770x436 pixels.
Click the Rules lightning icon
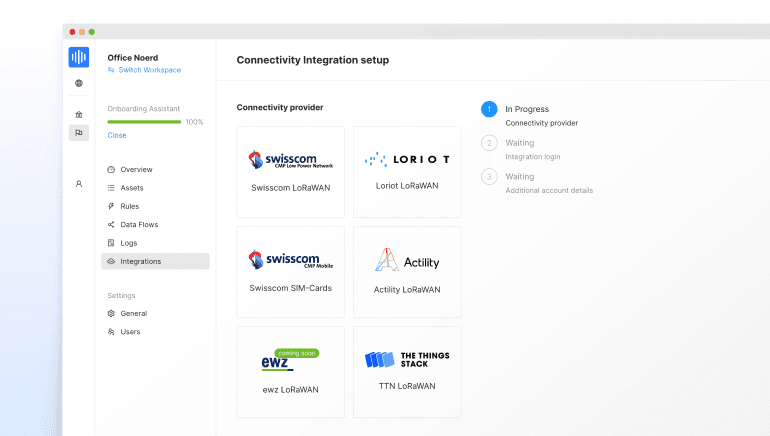pos(111,206)
